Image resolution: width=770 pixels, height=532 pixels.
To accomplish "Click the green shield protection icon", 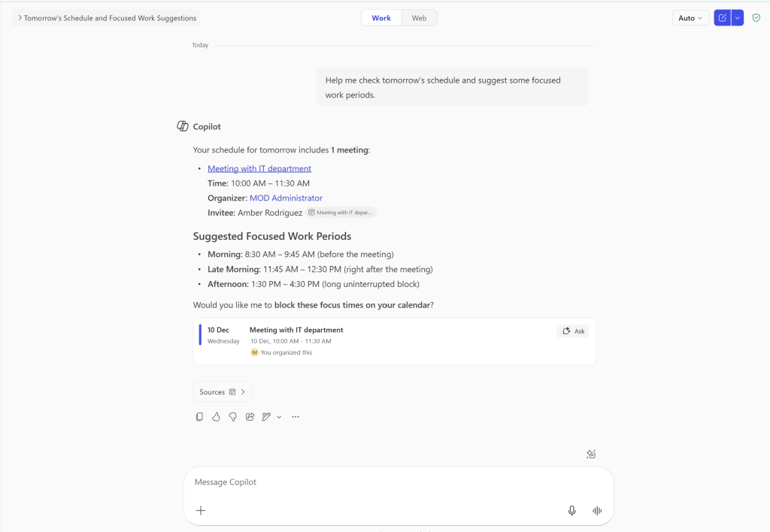I will (756, 18).
